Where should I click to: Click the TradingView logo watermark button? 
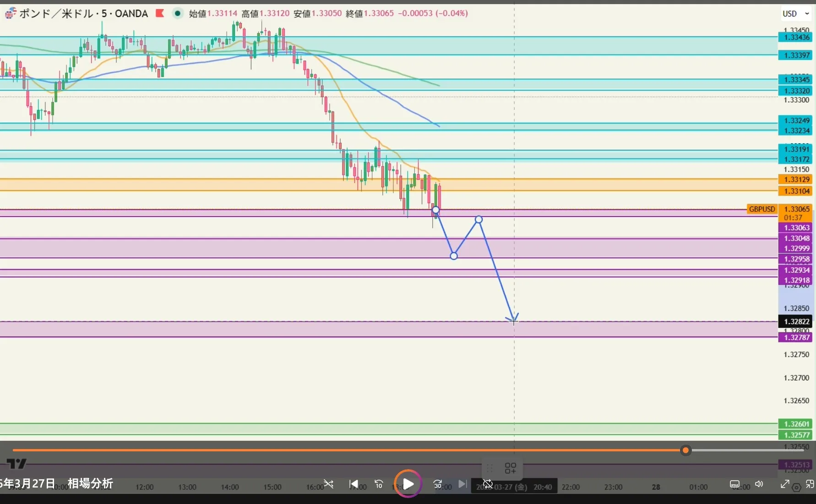tap(16, 464)
